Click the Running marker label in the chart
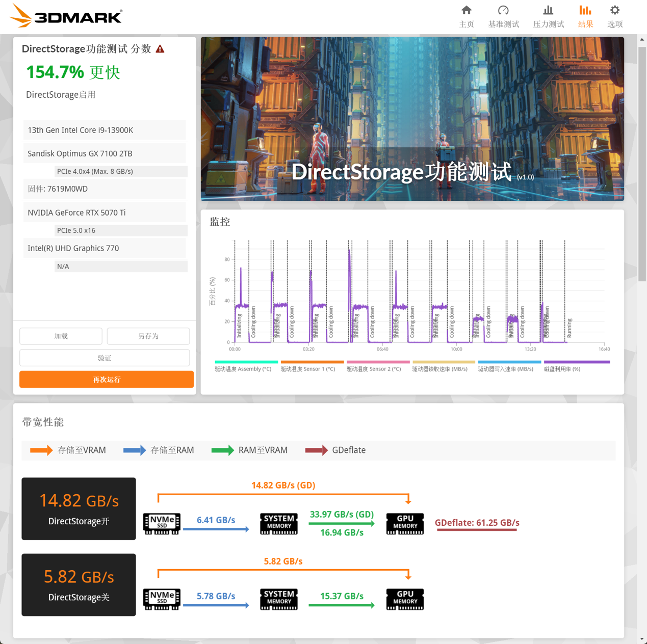This screenshot has width=647, height=644. coord(570,328)
